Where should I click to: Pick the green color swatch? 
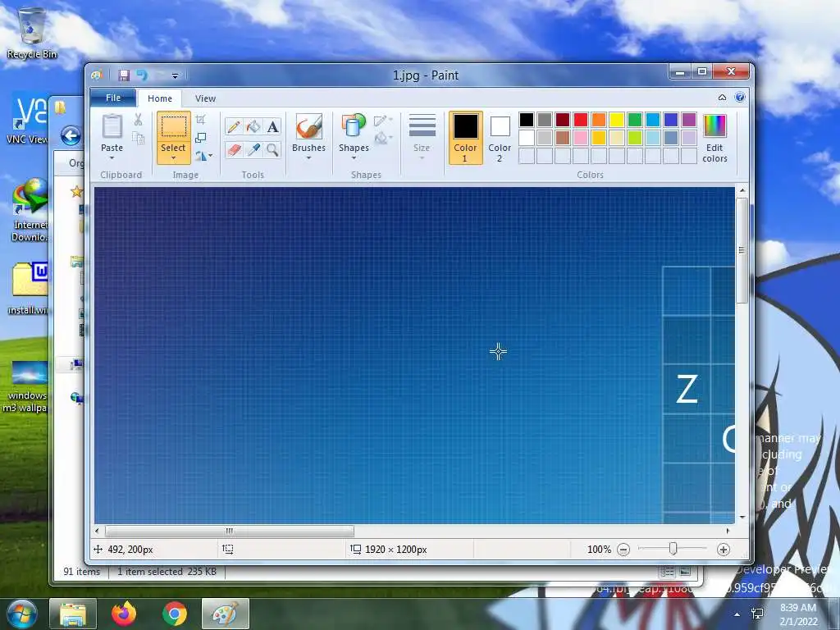tap(635, 120)
